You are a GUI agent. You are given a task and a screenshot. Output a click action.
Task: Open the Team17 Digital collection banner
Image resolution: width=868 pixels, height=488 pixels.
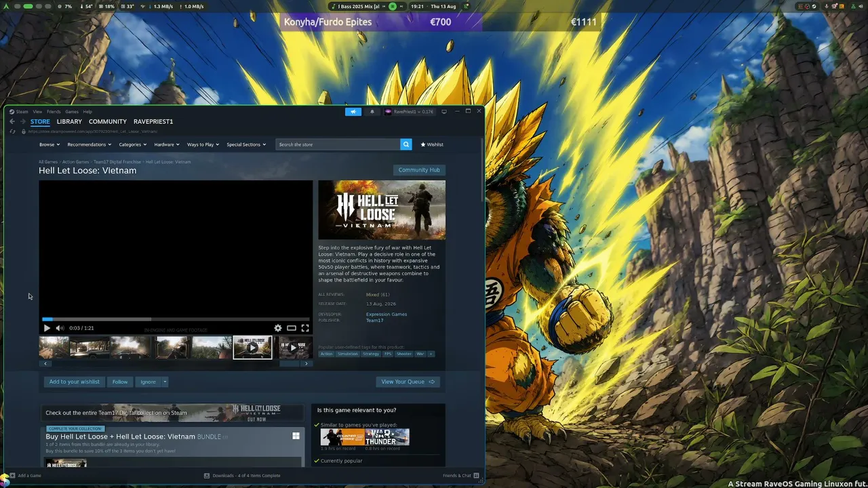tap(173, 413)
